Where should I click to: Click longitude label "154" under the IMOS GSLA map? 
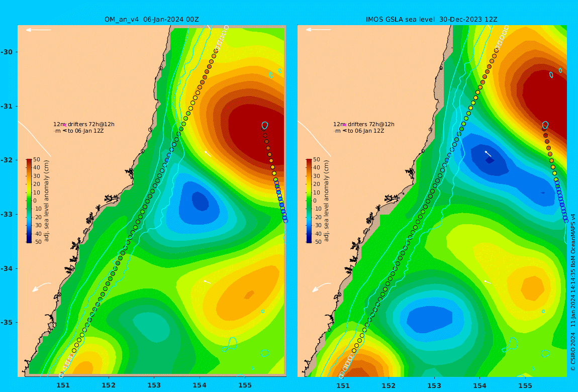click(x=479, y=385)
